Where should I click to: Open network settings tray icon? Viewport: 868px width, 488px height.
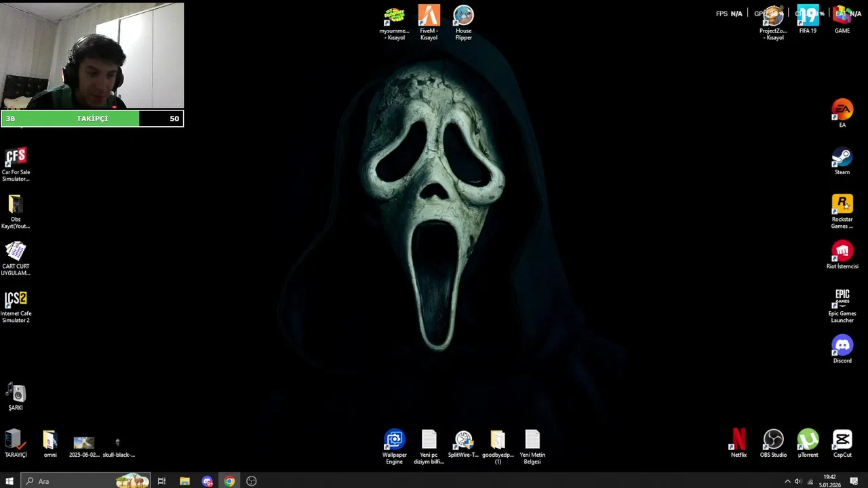(810, 481)
